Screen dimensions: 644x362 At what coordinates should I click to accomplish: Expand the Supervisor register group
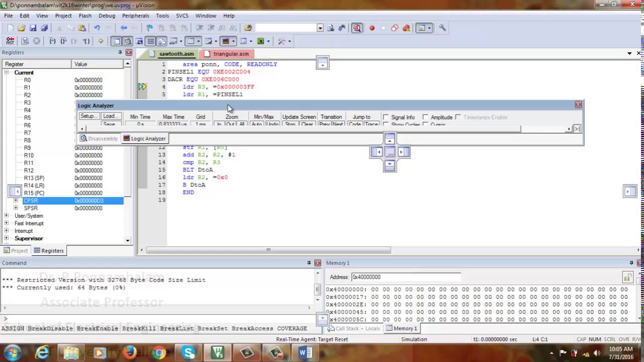point(7,238)
